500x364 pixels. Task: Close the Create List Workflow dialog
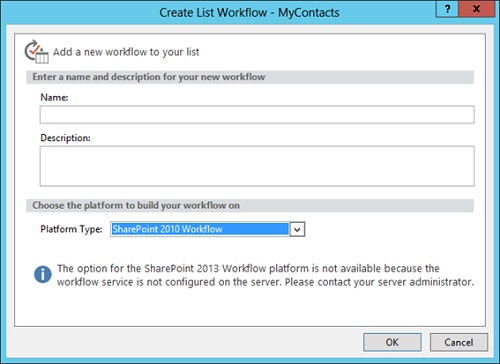tap(477, 9)
